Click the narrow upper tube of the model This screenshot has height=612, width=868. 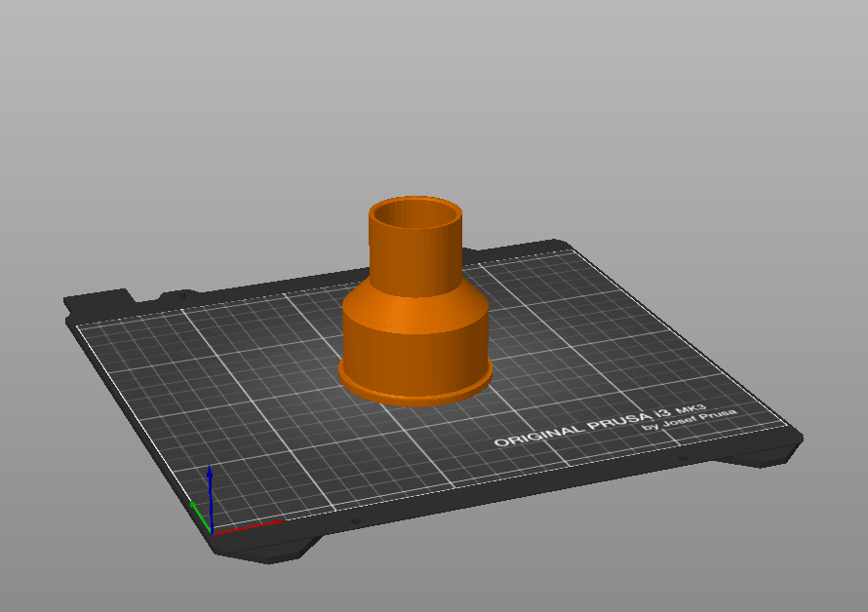414,258
